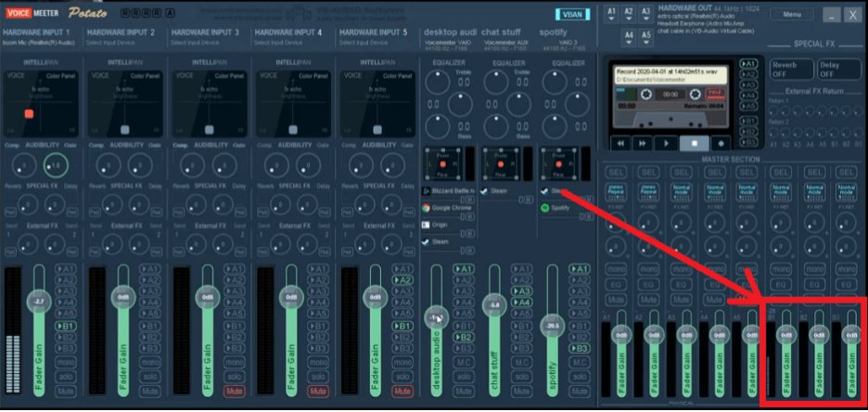The height and width of the screenshot is (412, 868).
Task: Unmute Hardware Input 5 with its Mute button
Action: click(402, 391)
